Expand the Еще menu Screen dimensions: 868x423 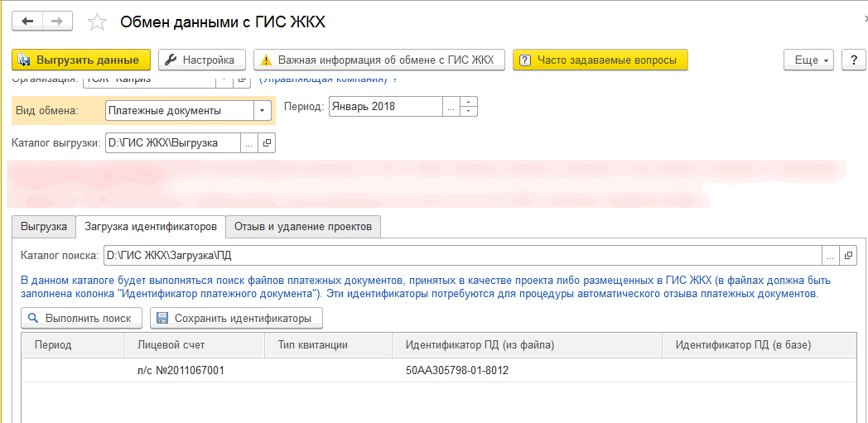(808, 60)
